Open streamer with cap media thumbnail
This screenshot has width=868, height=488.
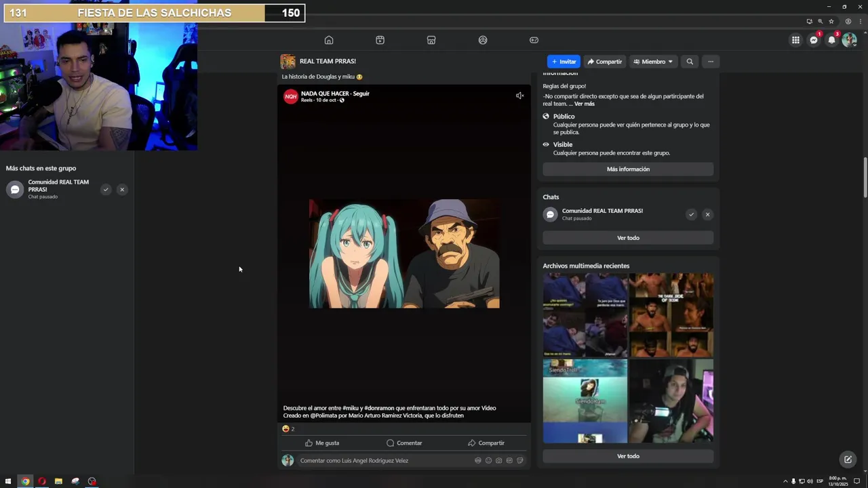coord(671,401)
